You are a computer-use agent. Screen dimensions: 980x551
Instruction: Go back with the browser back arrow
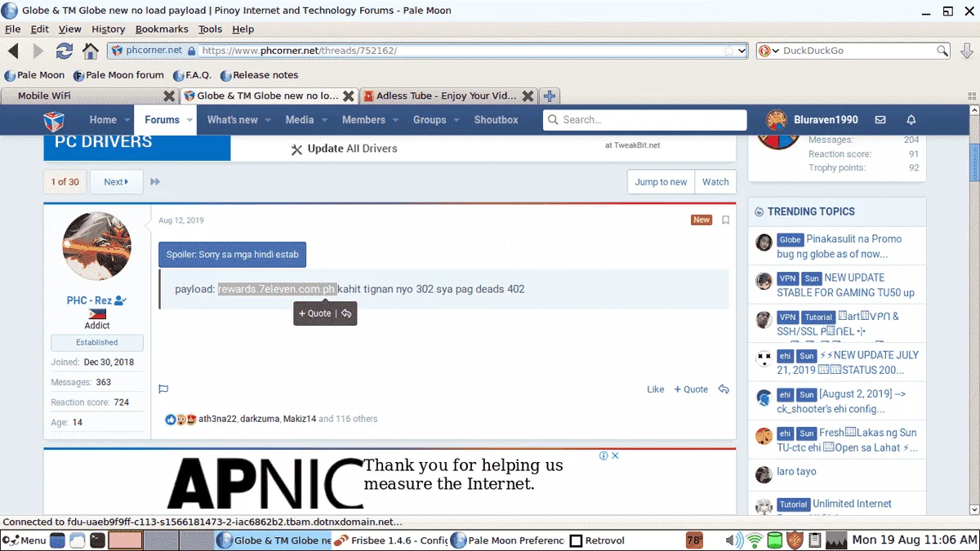point(13,51)
